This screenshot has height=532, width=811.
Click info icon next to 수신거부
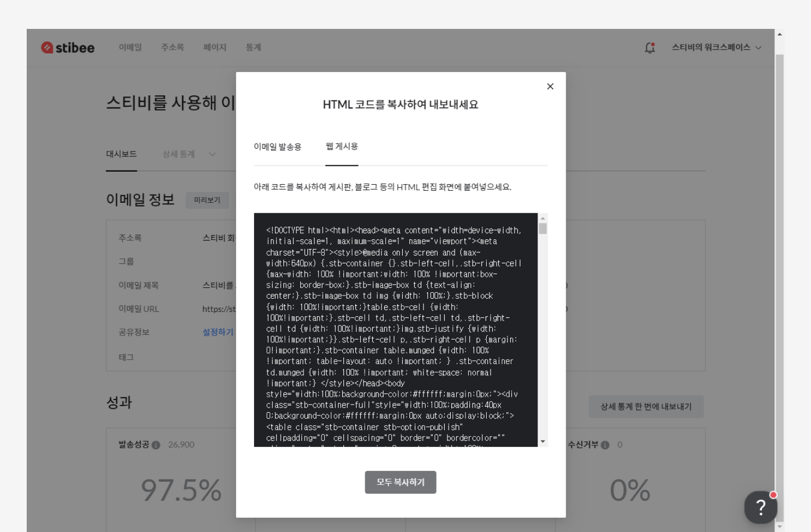[x=605, y=445]
